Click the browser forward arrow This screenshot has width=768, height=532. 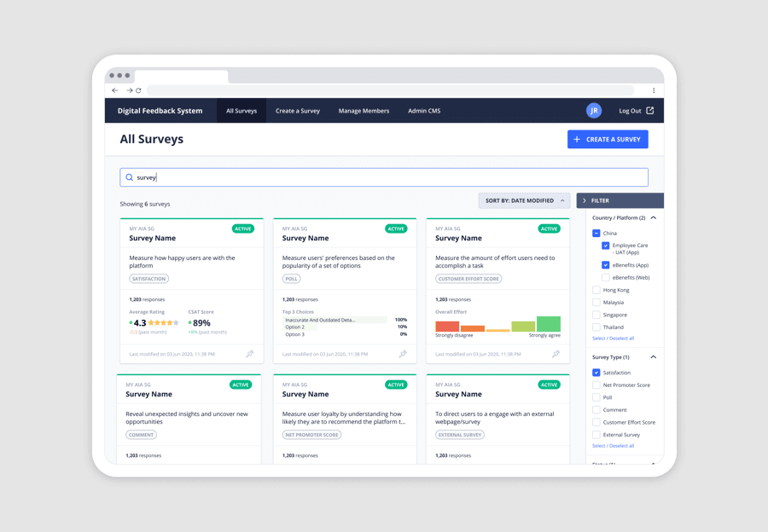pos(130,90)
